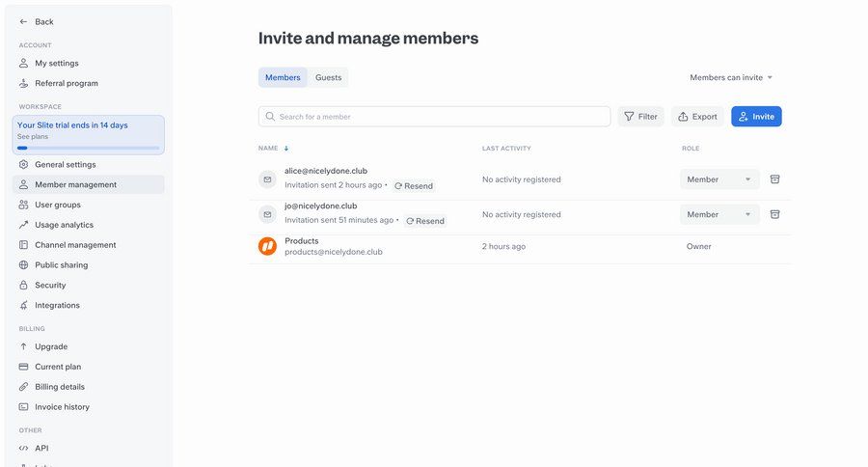Switch to the Guests tab
868x467 pixels.
pos(328,77)
